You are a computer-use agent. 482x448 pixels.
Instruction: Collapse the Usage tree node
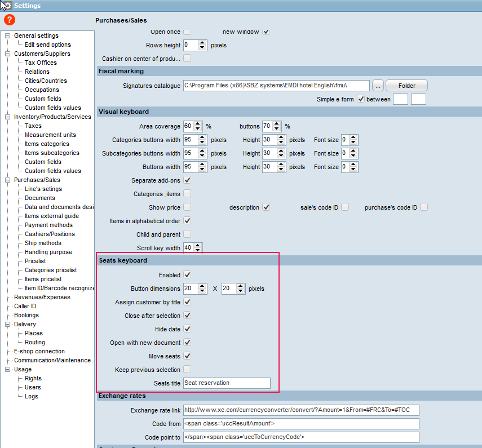7,369
